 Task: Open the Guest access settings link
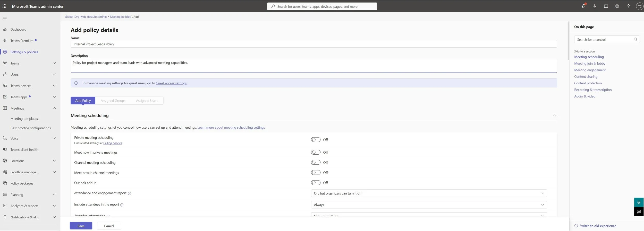[x=171, y=83]
